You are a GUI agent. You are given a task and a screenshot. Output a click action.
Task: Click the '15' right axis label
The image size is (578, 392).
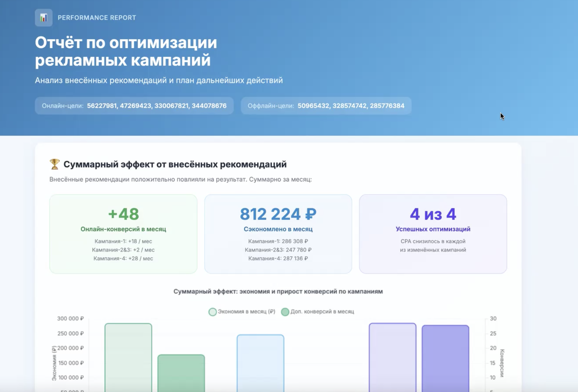click(493, 363)
